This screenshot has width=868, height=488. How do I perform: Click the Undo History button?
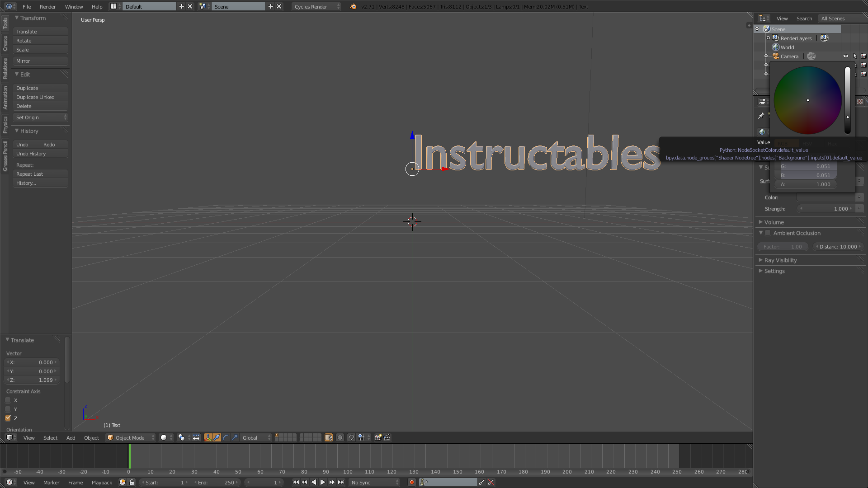coord(41,154)
